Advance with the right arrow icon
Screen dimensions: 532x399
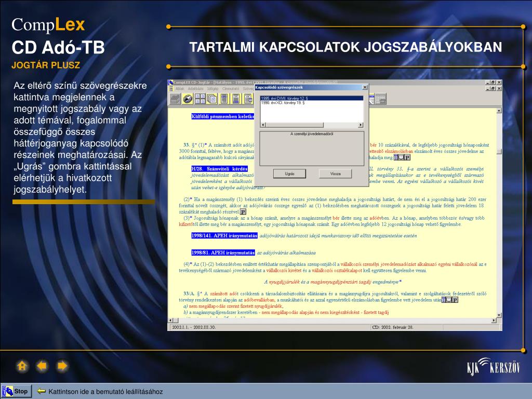coord(62,366)
